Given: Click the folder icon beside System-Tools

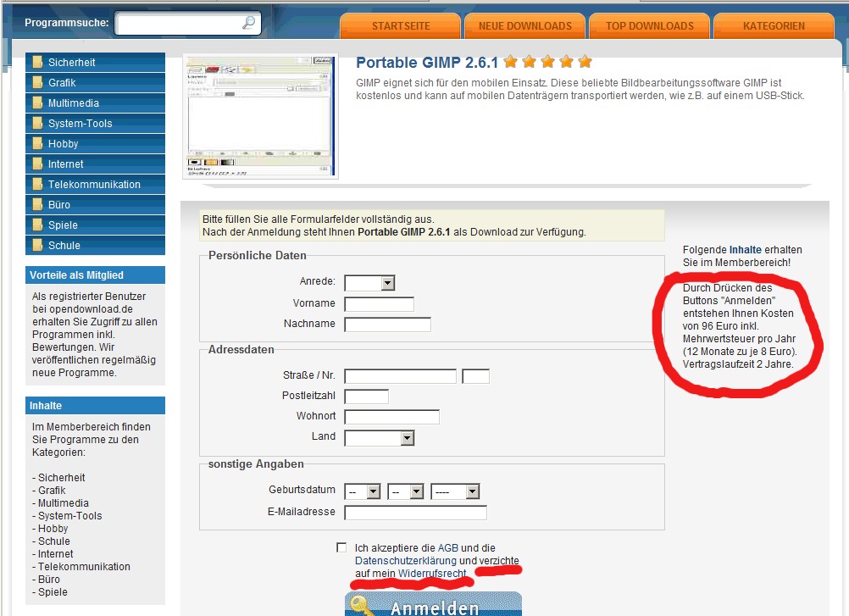Looking at the screenshot, I should tap(37, 123).
